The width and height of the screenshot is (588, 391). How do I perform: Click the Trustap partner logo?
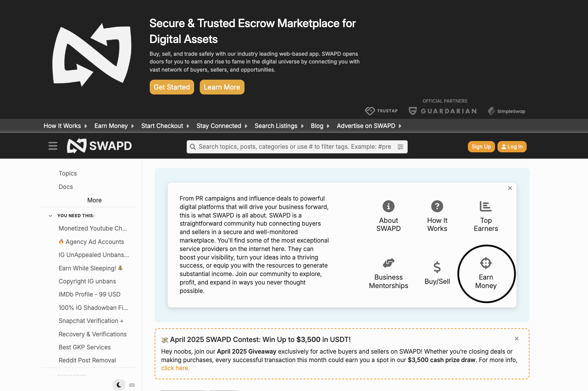[x=381, y=111]
